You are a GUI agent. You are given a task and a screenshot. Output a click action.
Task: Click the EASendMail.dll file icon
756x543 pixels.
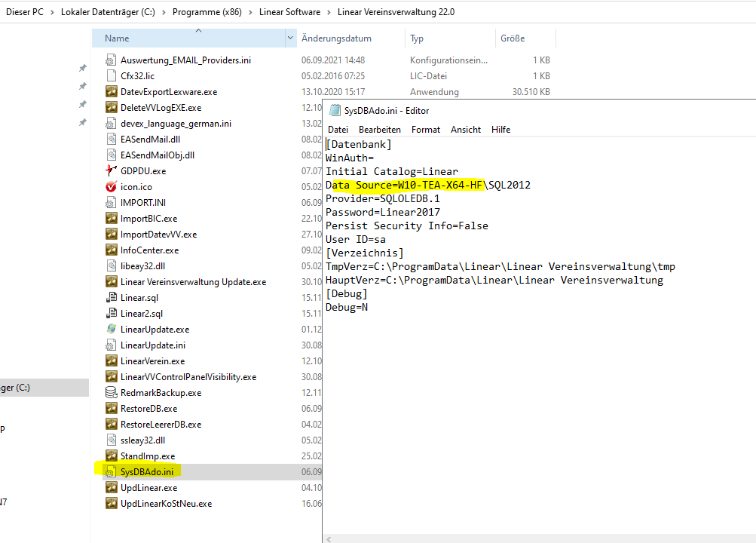[x=112, y=139]
